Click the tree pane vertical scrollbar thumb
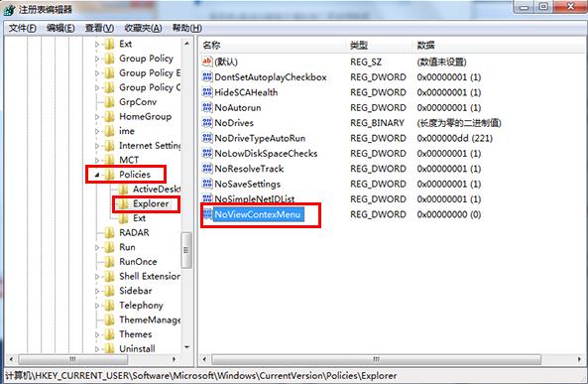 point(186,250)
